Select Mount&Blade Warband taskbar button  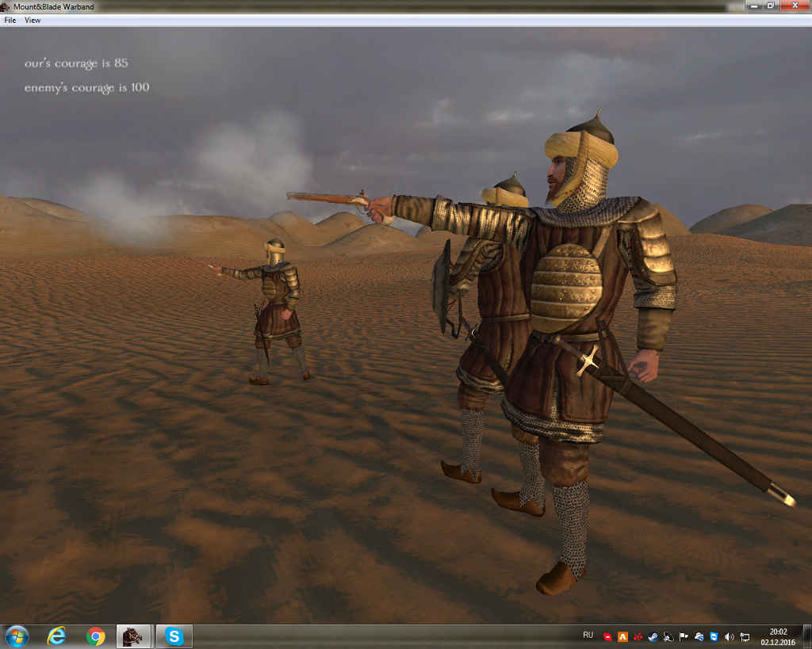click(x=134, y=636)
